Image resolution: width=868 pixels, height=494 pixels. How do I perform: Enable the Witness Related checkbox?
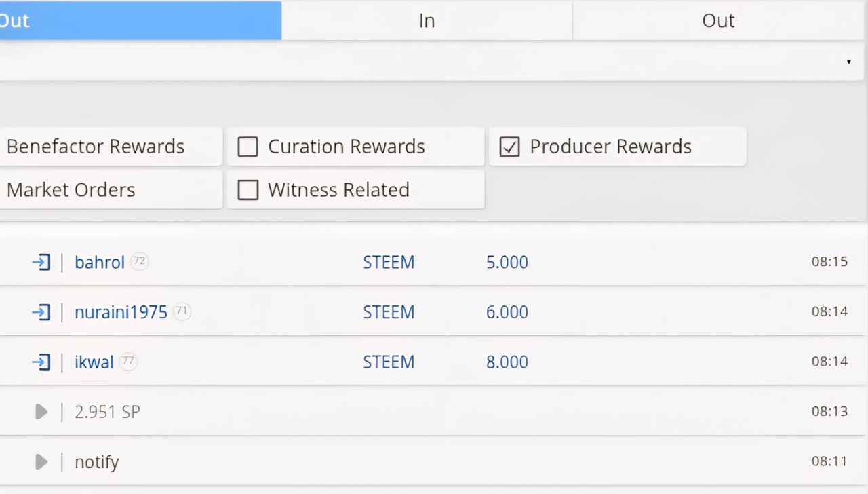(248, 190)
